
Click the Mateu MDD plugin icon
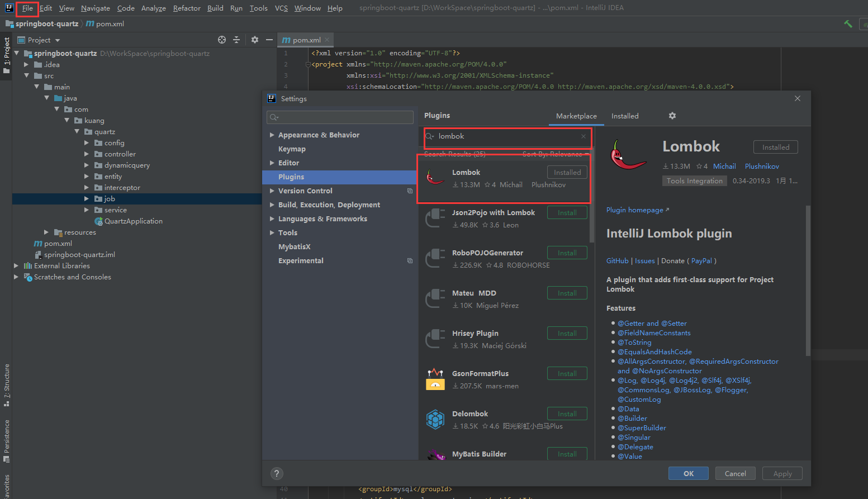(435, 298)
